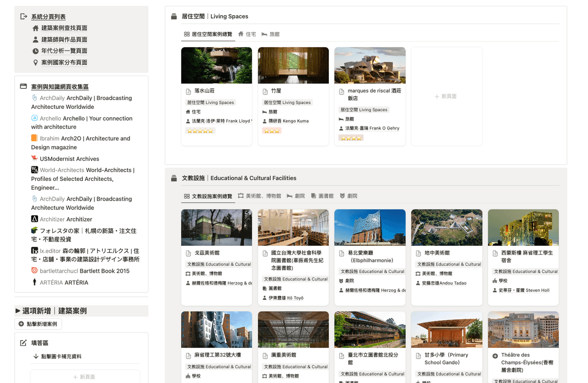Open the 系統分頁列表 heading link
Viewport: 588px width, 383px height.
[48, 17]
